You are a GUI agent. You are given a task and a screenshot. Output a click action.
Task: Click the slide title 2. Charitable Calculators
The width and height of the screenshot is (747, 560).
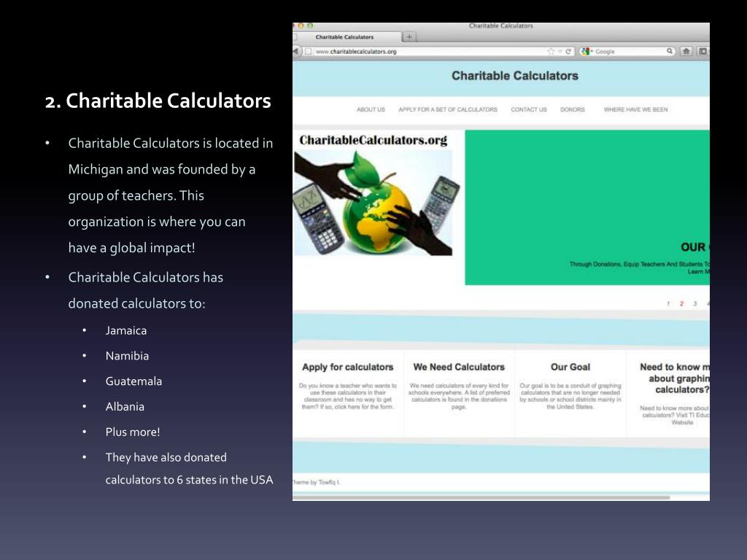pyautogui.click(x=158, y=101)
